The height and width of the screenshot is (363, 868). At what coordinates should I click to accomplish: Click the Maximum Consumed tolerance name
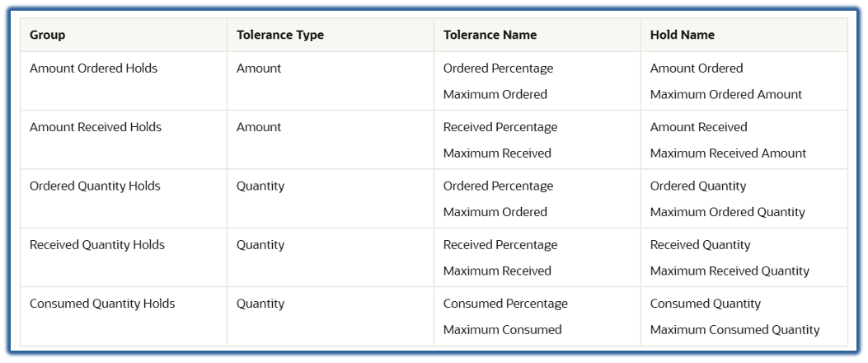pos(502,330)
